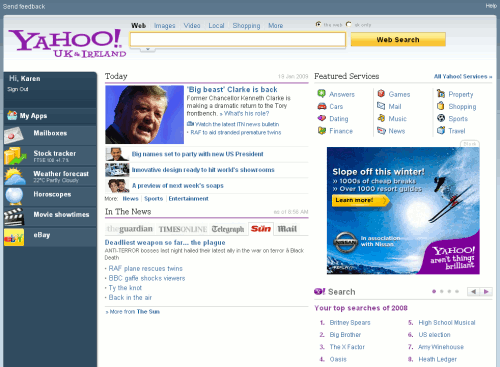Screen dimensions: 500x367
Task: Open the Stock tracker chart icon
Action: (x=15, y=156)
